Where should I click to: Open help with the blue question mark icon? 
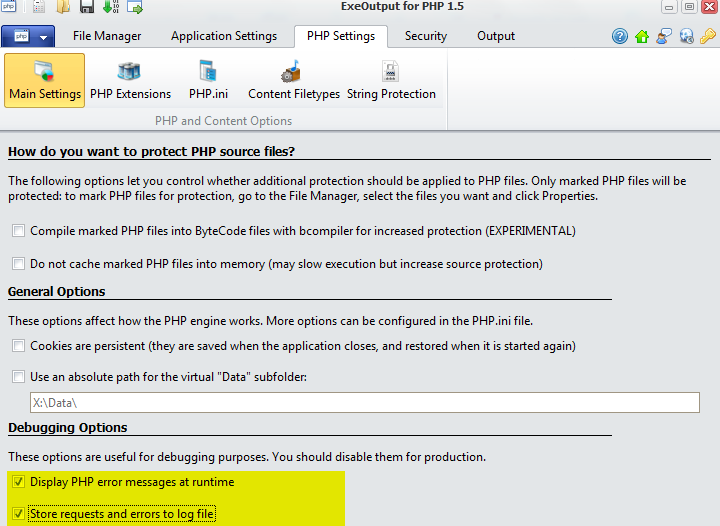[620, 36]
